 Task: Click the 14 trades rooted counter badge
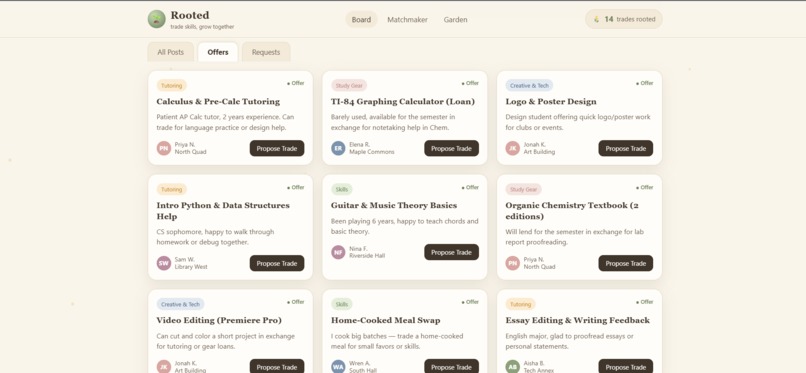point(624,19)
